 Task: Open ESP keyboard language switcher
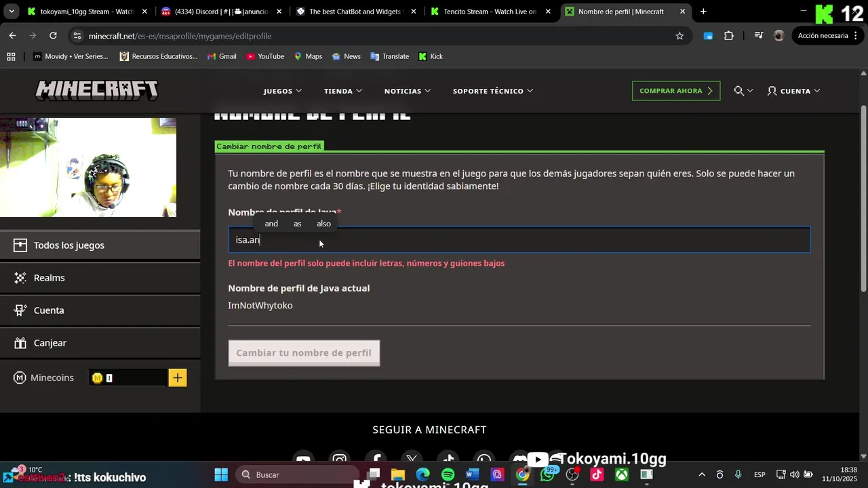(759, 474)
